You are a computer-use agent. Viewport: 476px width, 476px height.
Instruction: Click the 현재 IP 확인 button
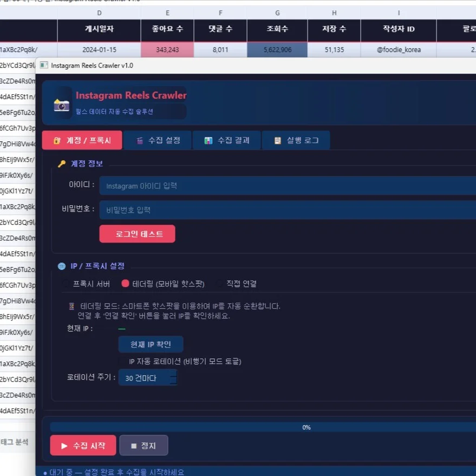click(x=151, y=344)
